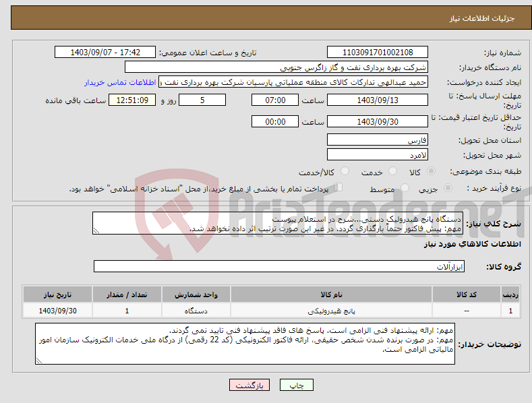Select the جزیی purchase type radio

coord(448,187)
